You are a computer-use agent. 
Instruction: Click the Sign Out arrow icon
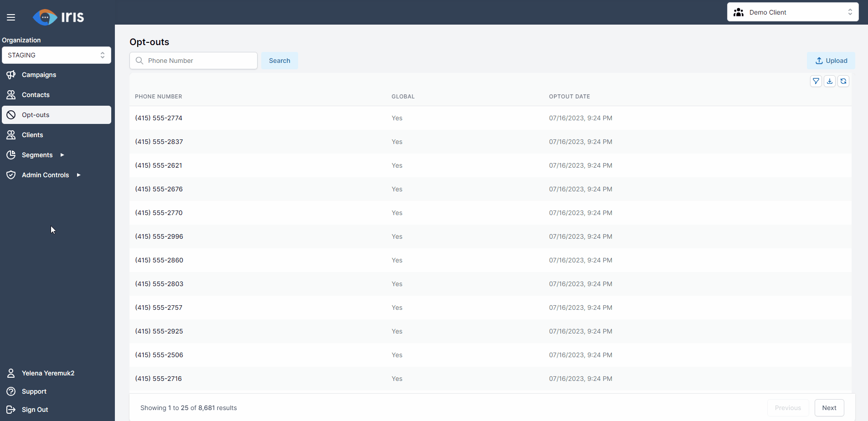[11, 410]
